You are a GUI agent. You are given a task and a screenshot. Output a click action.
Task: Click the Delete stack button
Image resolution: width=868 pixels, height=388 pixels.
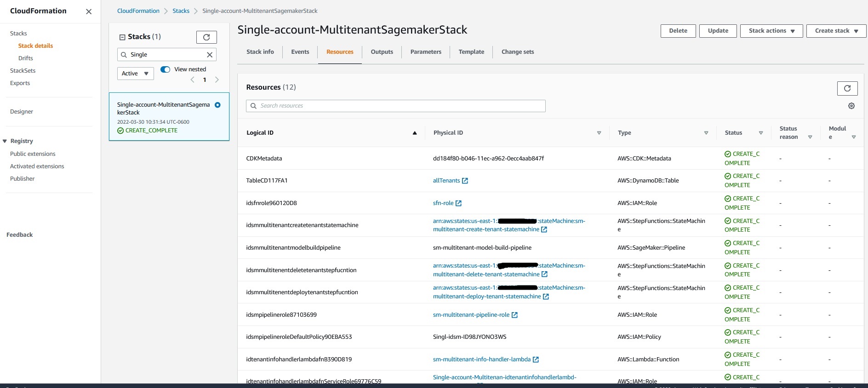coord(678,31)
